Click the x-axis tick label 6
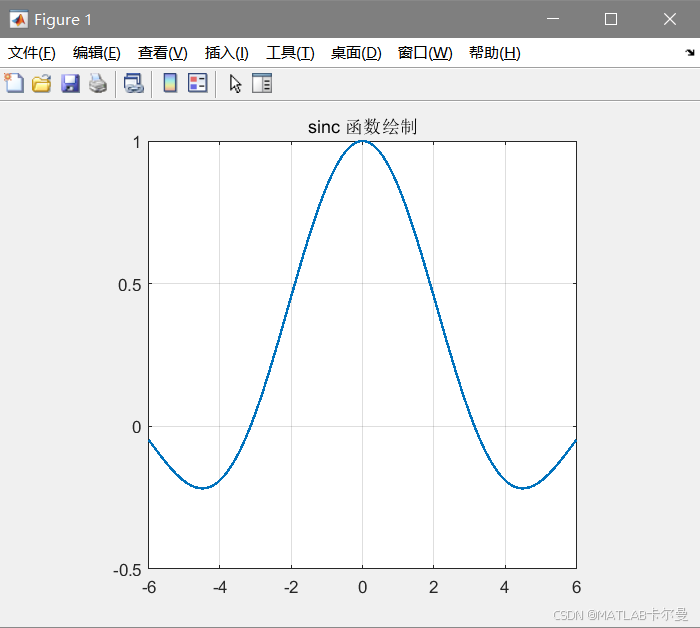 (x=576, y=587)
